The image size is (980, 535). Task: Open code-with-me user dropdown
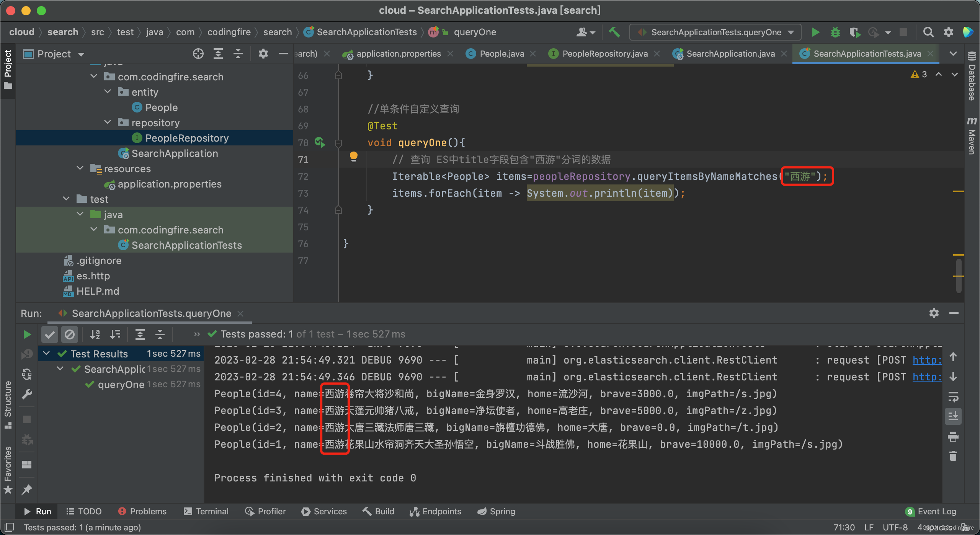pos(586,32)
